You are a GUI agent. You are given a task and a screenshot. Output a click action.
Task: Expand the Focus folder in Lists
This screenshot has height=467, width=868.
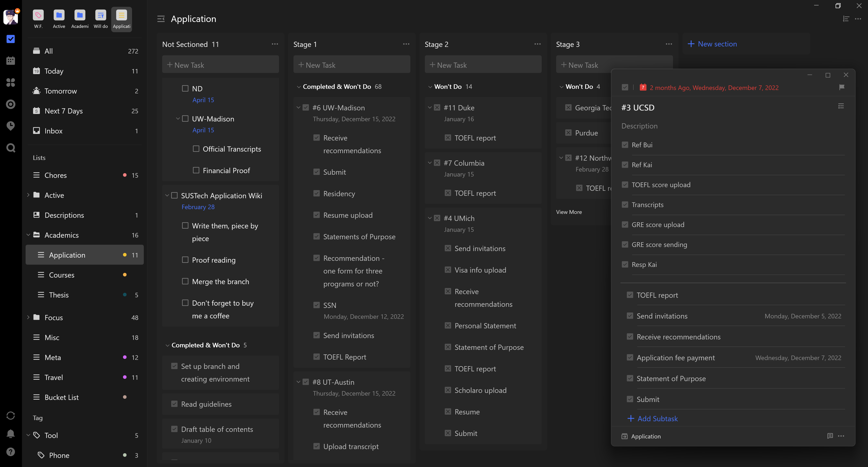(28, 317)
